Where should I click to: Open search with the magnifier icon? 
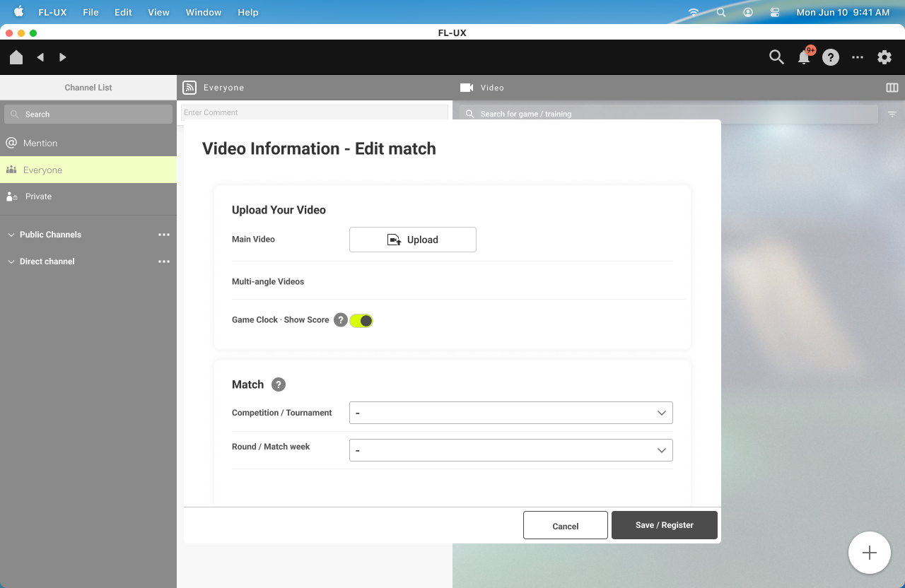click(776, 57)
